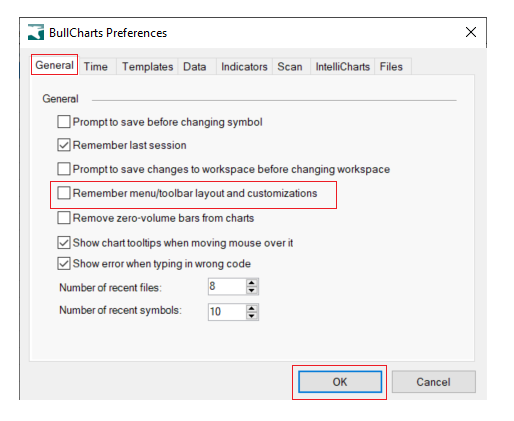
Task: Increase the Number of recent symbols value
Action: tap(252, 308)
